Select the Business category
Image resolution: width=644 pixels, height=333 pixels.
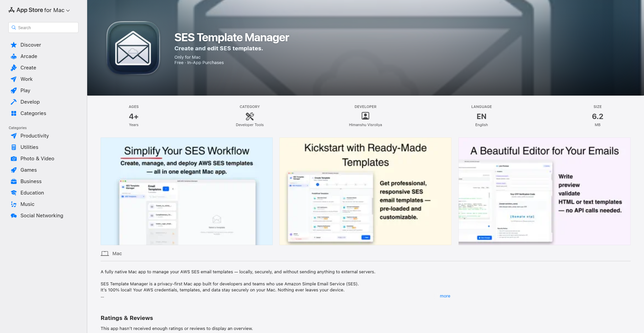pyautogui.click(x=31, y=181)
